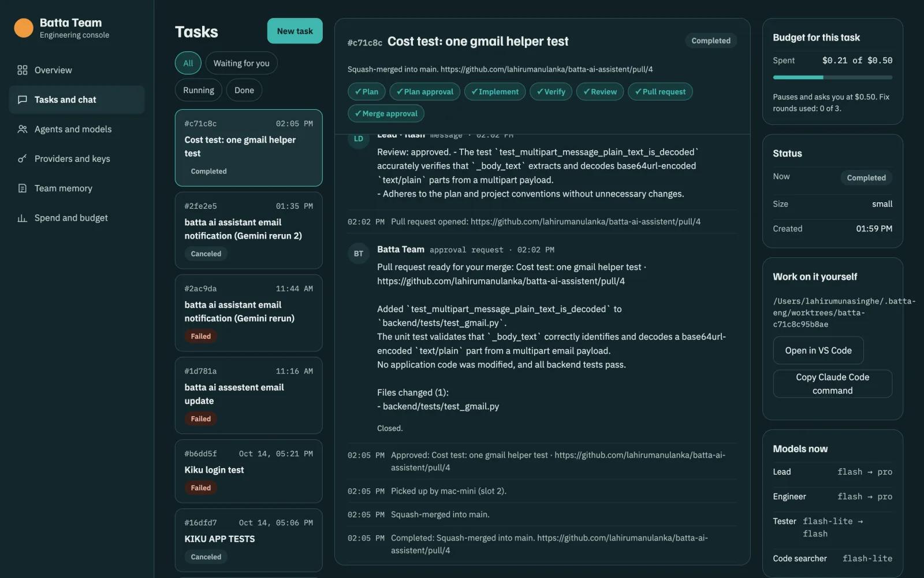Open task batta ai assestent email update
The image size is (924, 578).
tap(248, 395)
